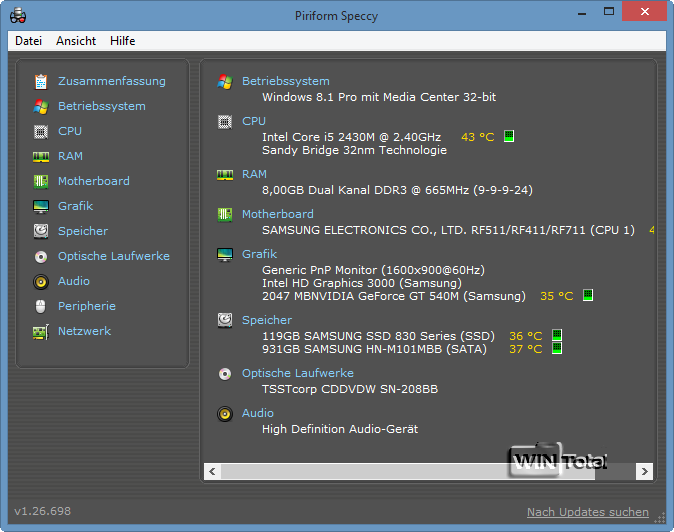The height and width of the screenshot is (532, 674).
Task: Click the Speccy app icon in title bar
Action: (18, 15)
